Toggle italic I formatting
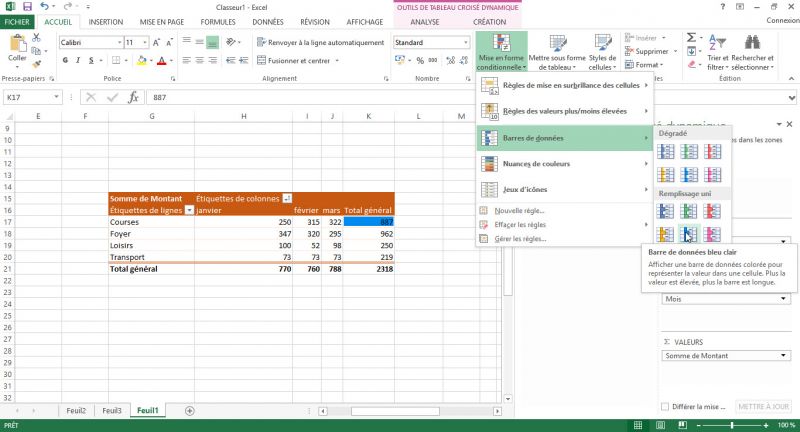The width and height of the screenshot is (800, 432). point(78,61)
